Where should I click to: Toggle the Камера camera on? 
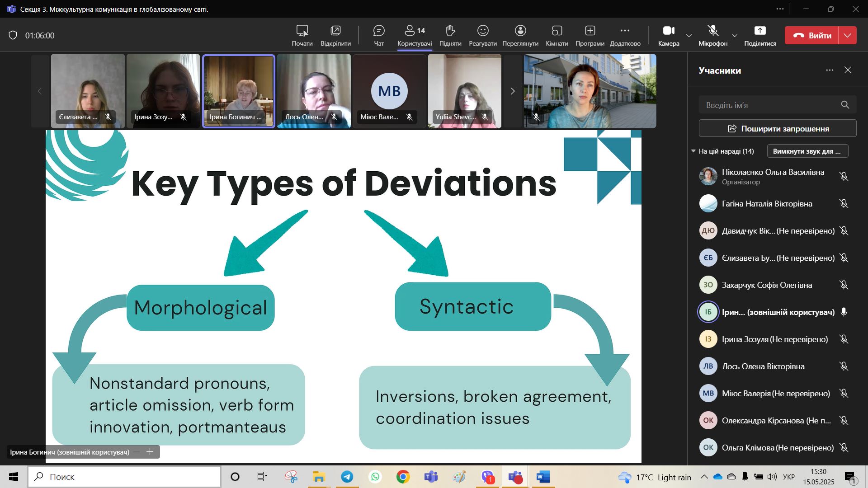(x=669, y=35)
